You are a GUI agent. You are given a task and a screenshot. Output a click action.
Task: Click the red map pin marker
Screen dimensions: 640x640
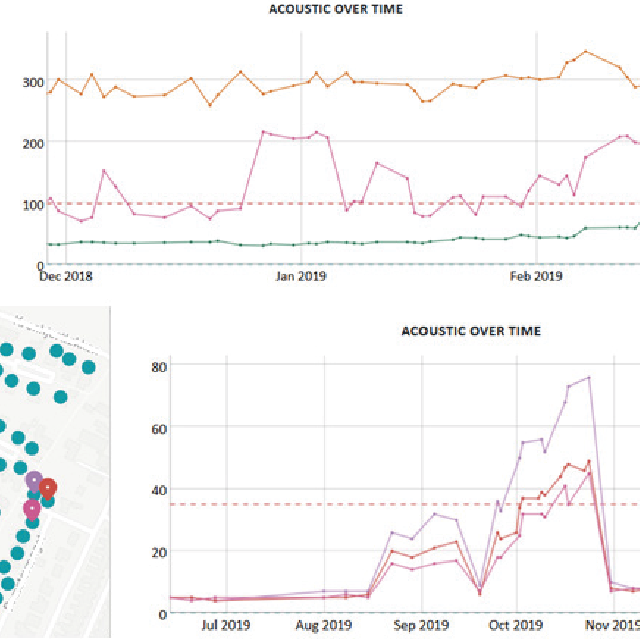(x=47, y=489)
